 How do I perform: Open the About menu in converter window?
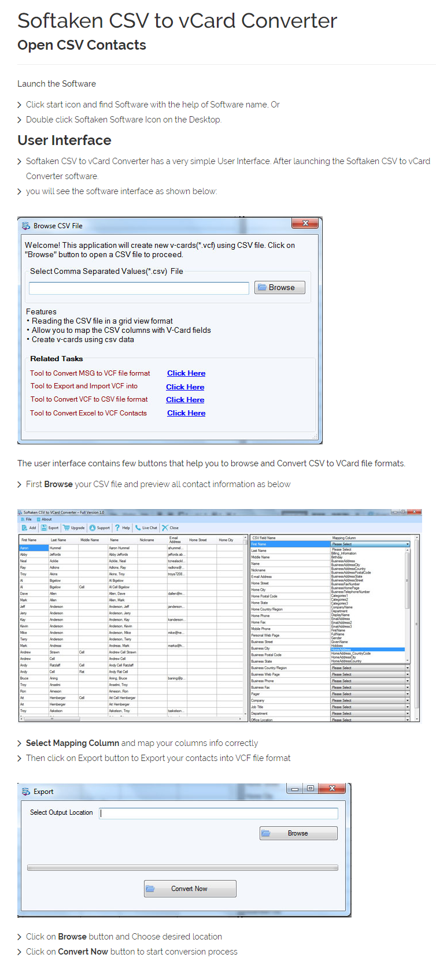45,519
